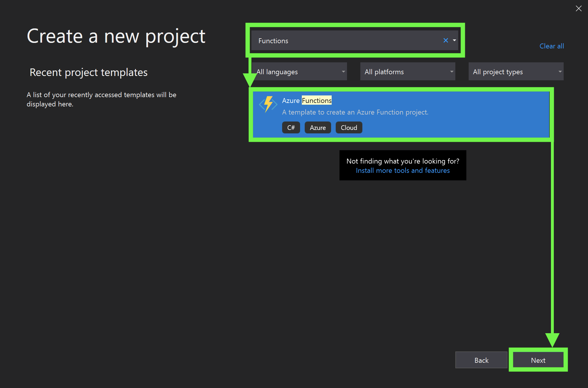Expand the All project types dropdown
The image size is (588, 388).
(x=516, y=72)
